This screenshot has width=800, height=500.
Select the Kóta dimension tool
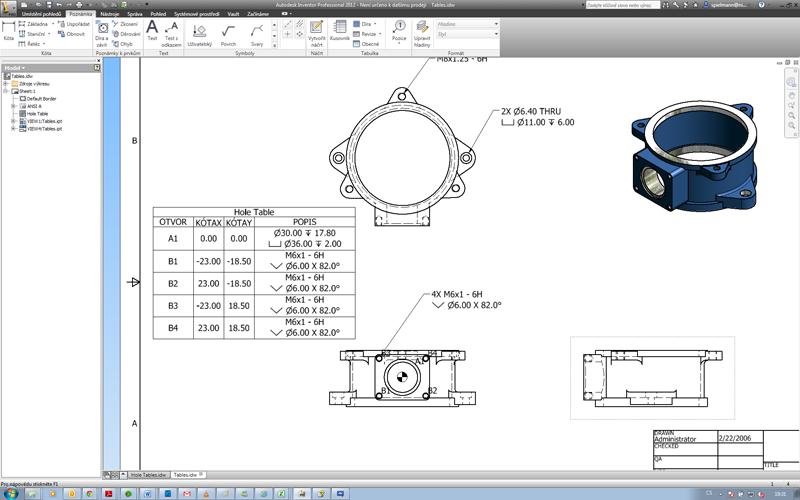click(x=9, y=30)
